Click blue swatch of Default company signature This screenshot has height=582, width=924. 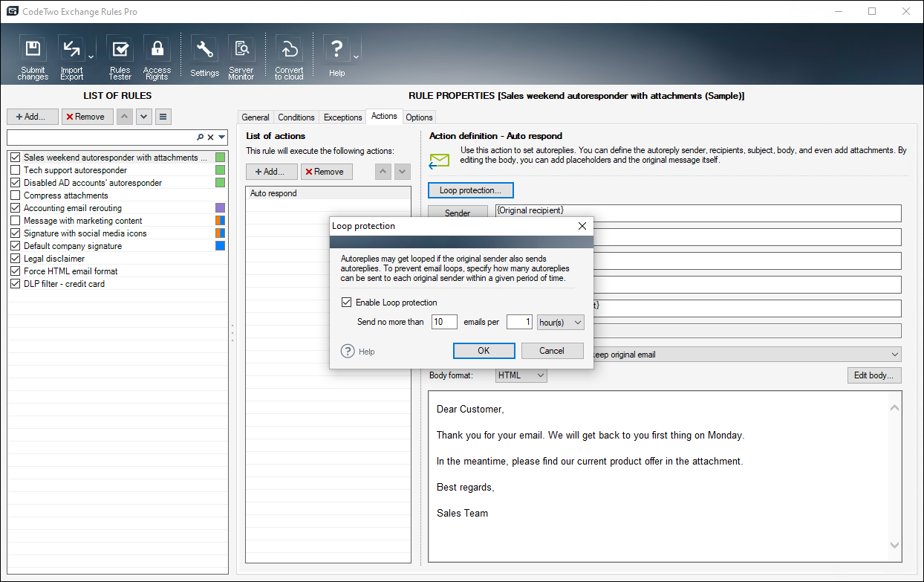[x=220, y=246]
